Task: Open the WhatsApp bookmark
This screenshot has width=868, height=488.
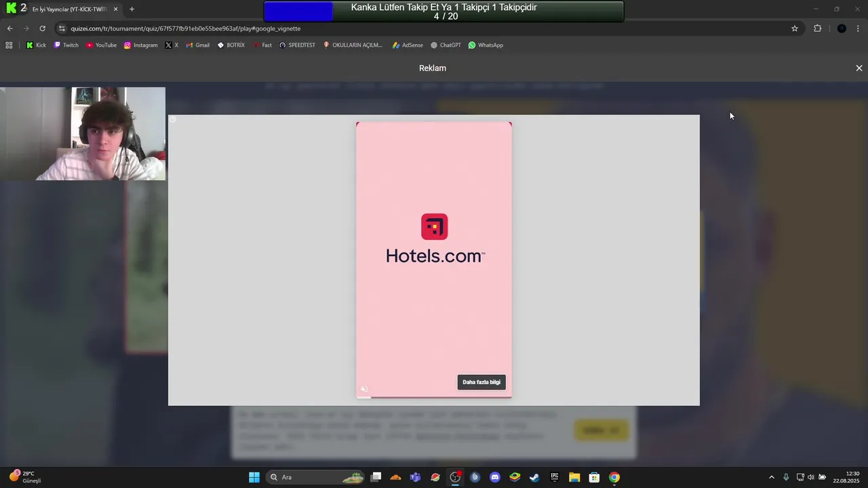Action: (x=486, y=45)
